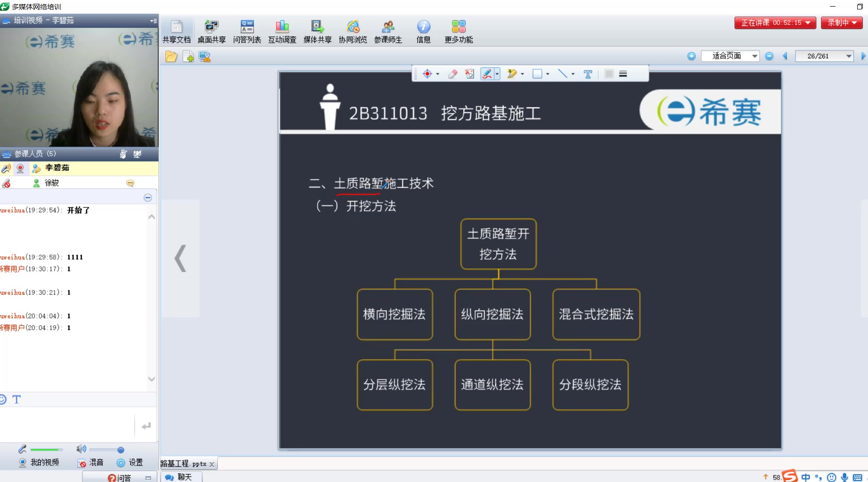The image size is (868, 482).
Task: Select the highlighter annotation tool
Action: (x=513, y=74)
